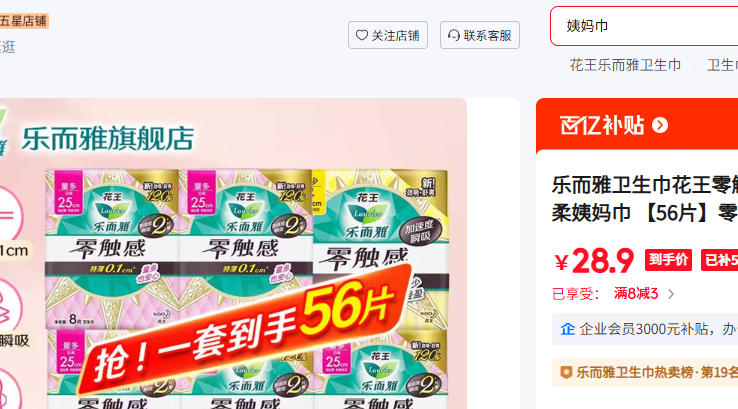Click the 乐而雅旗舰店 store name in image
Screen dimensions: 738x409
107,139
